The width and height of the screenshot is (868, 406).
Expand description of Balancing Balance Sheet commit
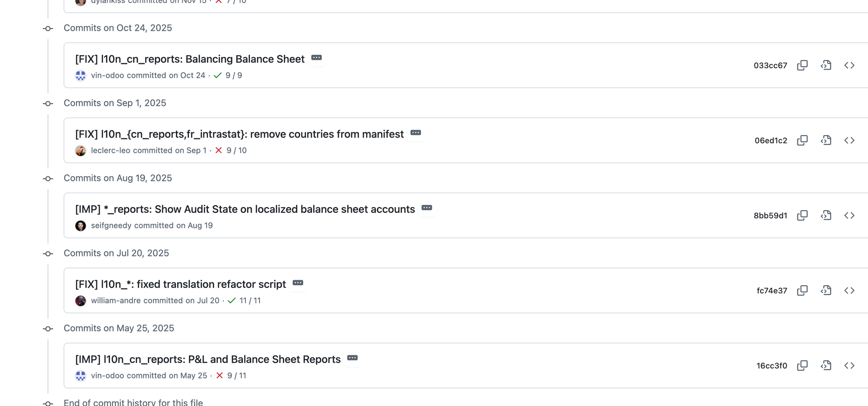pos(316,58)
